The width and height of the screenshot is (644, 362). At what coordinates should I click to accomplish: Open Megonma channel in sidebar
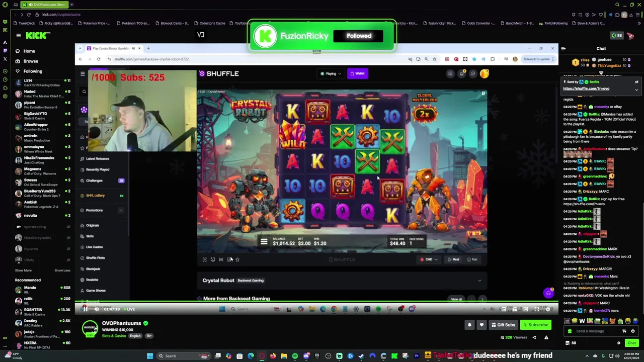(x=43, y=171)
